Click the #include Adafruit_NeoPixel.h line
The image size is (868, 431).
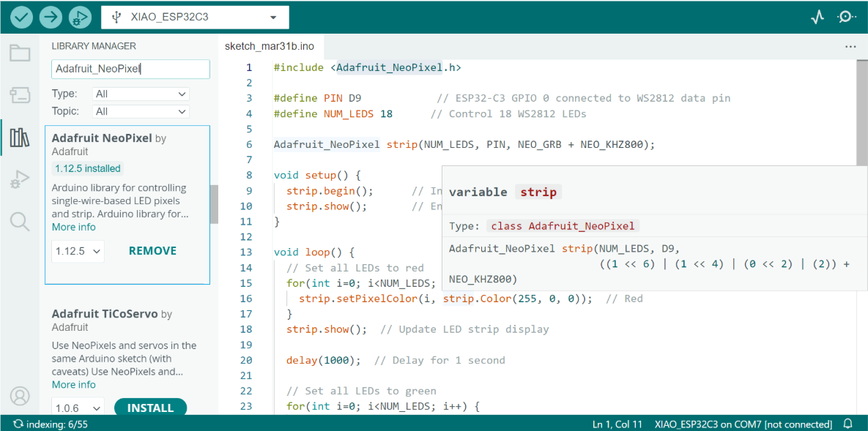click(x=367, y=67)
